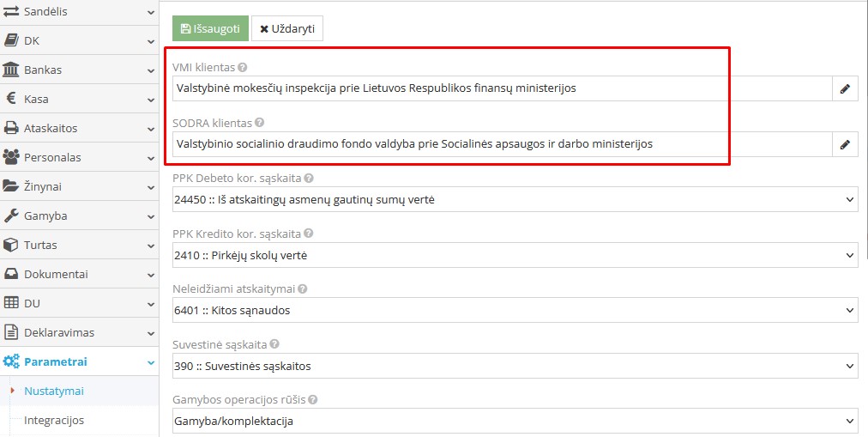Screen dimensions: 868x437
Task: Click the pencil edit icon for VMI klientas
Action: point(844,88)
